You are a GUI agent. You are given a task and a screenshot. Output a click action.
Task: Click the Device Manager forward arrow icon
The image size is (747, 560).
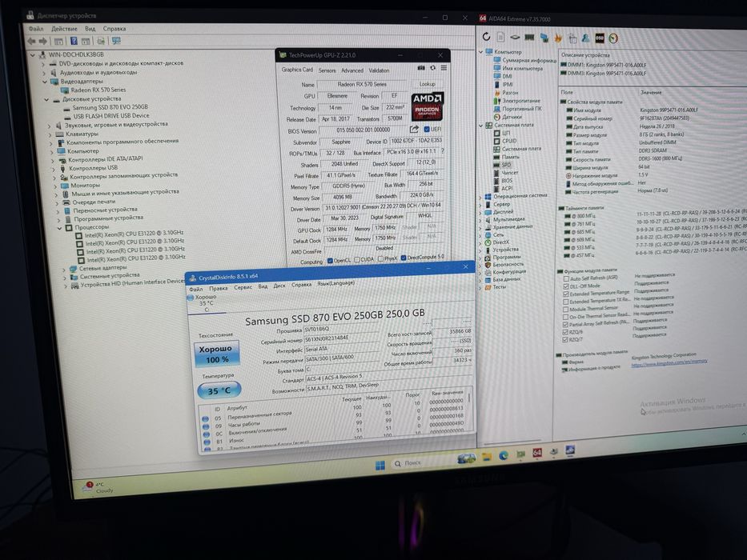tap(43, 42)
